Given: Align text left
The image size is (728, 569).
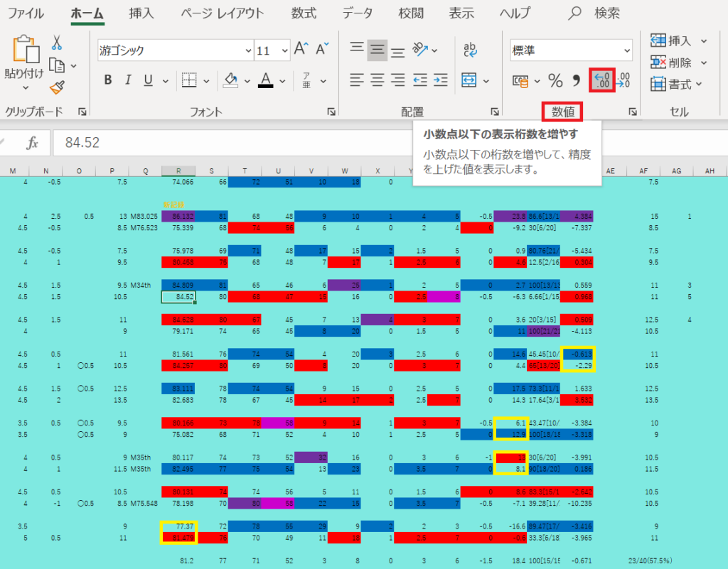Looking at the screenshot, I should tap(357, 80).
